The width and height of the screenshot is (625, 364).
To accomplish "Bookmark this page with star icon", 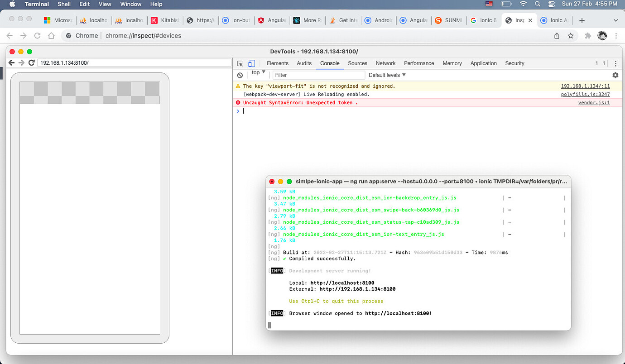I will [571, 35].
